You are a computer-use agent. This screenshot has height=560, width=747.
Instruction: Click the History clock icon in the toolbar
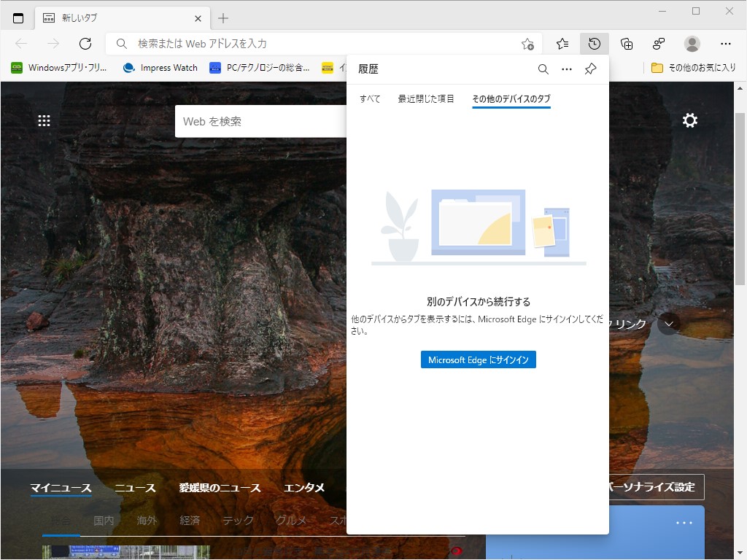click(x=594, y=44)
